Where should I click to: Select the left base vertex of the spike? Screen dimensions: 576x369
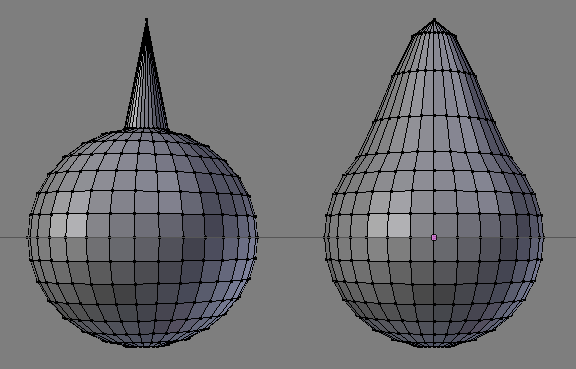coord(125,129)
